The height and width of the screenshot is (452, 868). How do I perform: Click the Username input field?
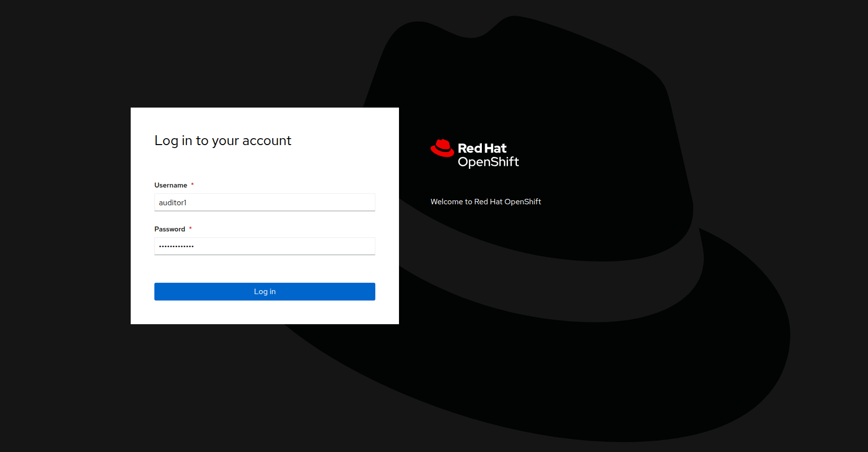coord(265,202)
